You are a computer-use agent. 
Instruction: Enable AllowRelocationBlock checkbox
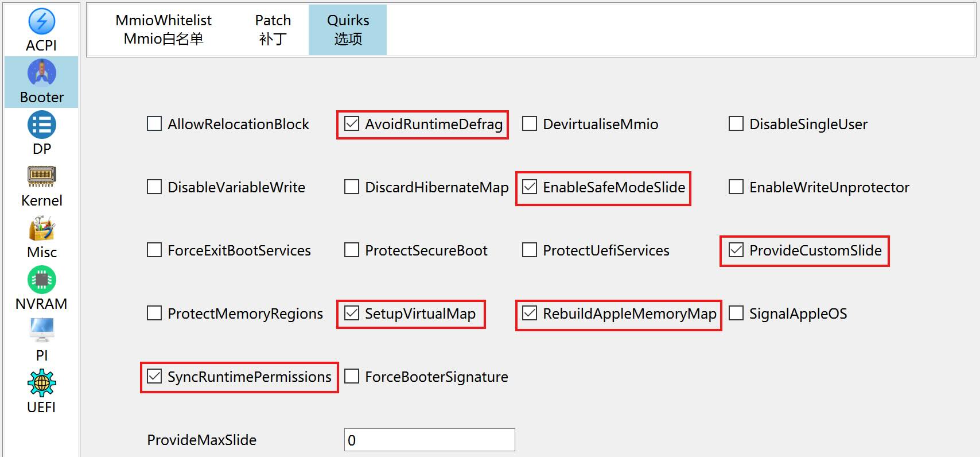coord(154,124)
